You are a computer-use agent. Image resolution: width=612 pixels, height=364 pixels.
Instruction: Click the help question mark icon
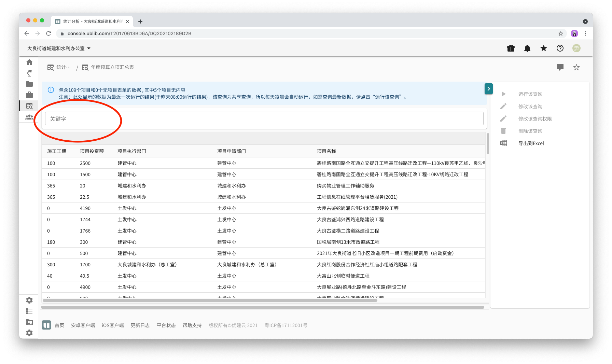click(x=560, y=48)
